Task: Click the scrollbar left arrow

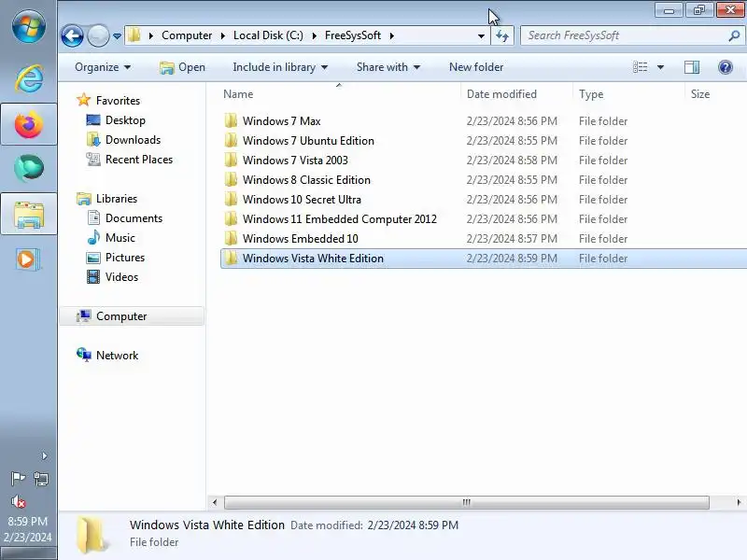Action: pos(215,502)
